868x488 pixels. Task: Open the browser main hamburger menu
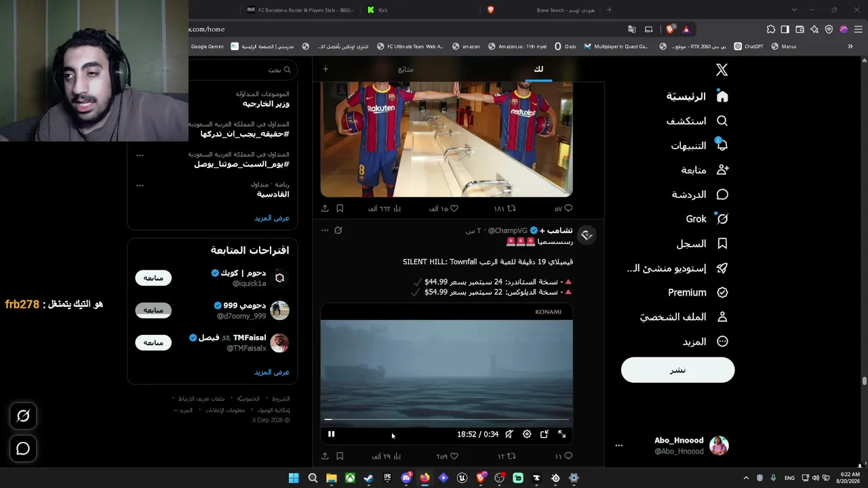point(859,29)
